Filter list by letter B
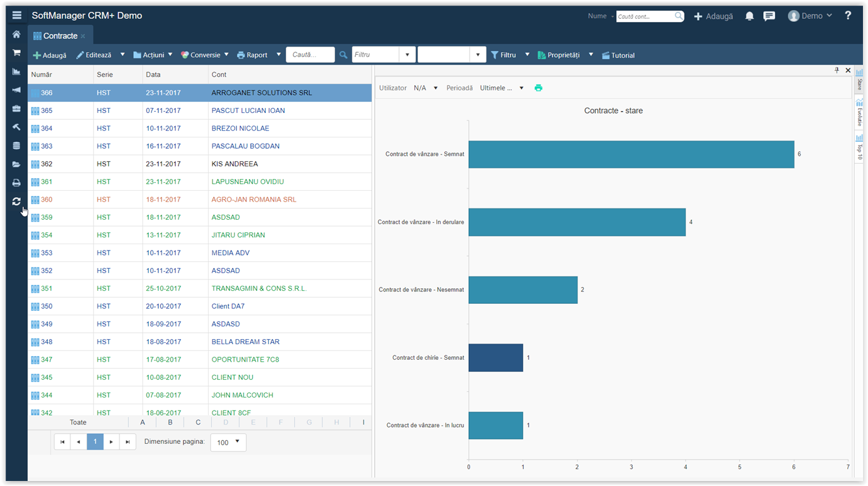 [170, 423]
